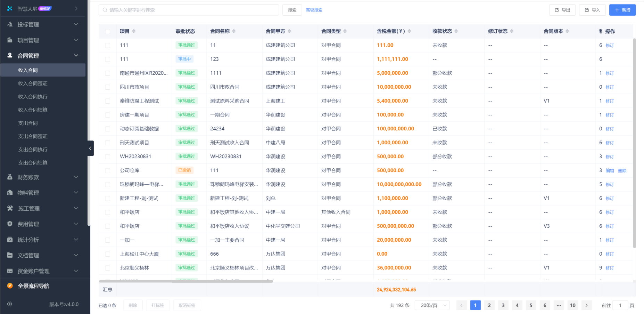Click the 全景流程导航 icon at sidebar bottom
The image size is (644, 314).
coord(9,286)
